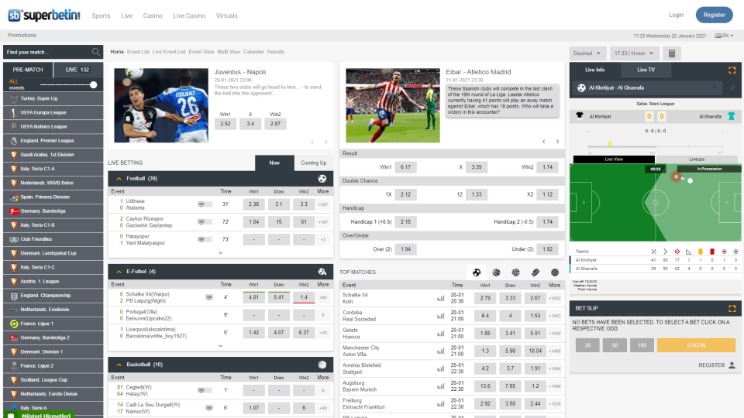The image size is (744, 418).
Task: Adjust the ALL events time slider handle
Action: click(93, 84)
